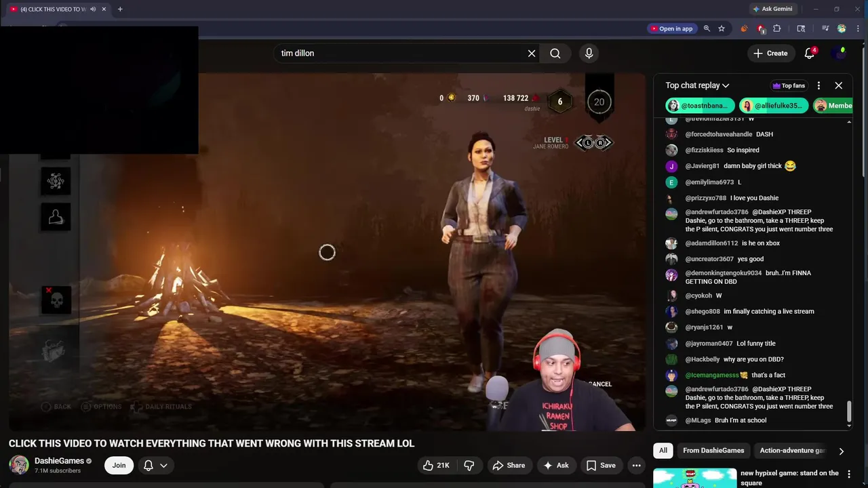Image resolution: width=868 pixels, height=488 pixels.
Task: Click the video player area to pause
Action: click(327, 252)
